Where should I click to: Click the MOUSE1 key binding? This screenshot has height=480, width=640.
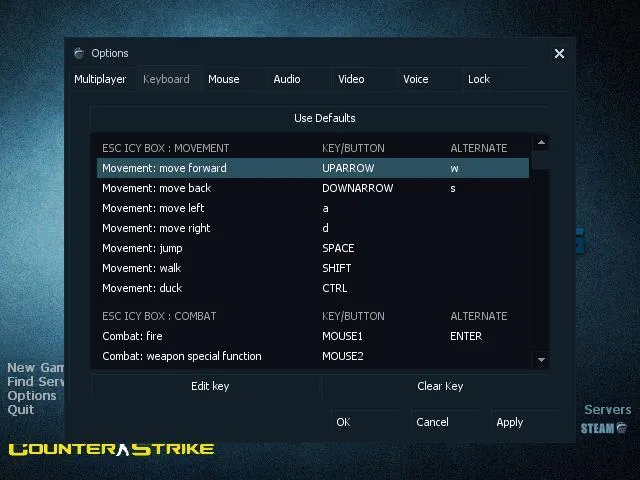click(x=342, y=336)
